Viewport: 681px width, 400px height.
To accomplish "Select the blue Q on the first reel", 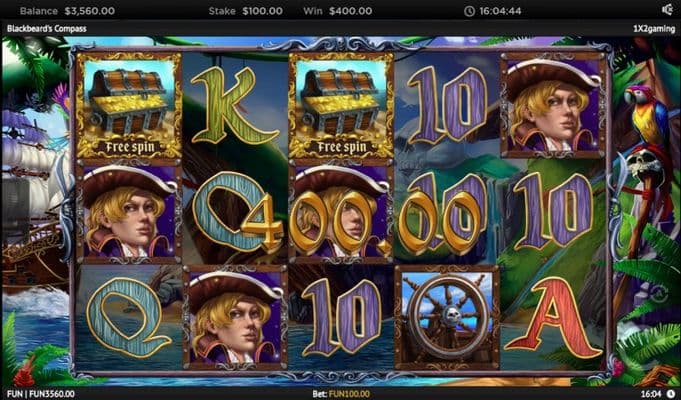I will pos(129,317).
